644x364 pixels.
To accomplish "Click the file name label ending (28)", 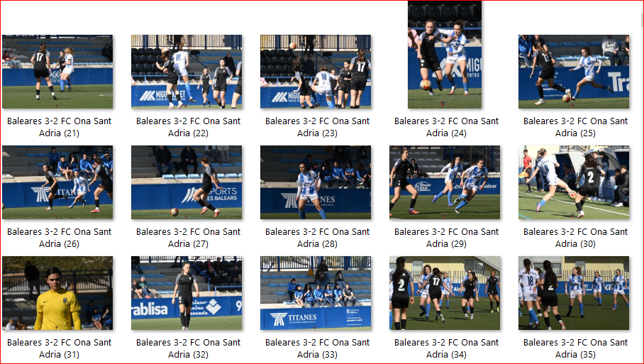I will (x=318, y=238).
